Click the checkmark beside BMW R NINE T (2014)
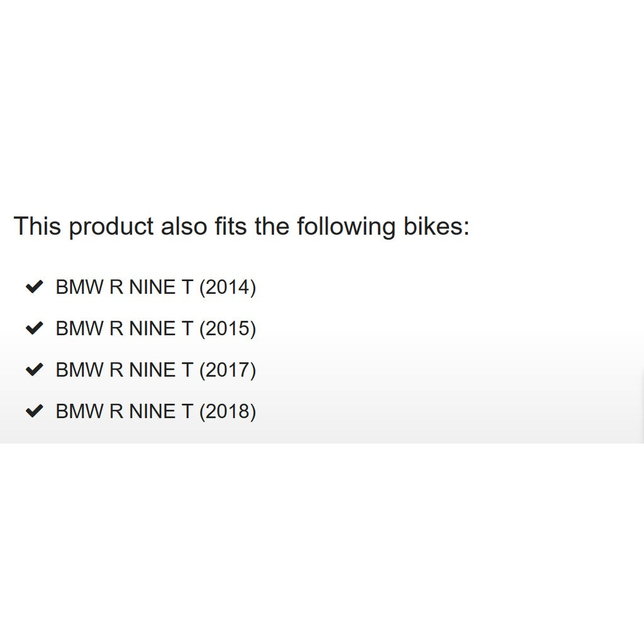 (34, 287)
